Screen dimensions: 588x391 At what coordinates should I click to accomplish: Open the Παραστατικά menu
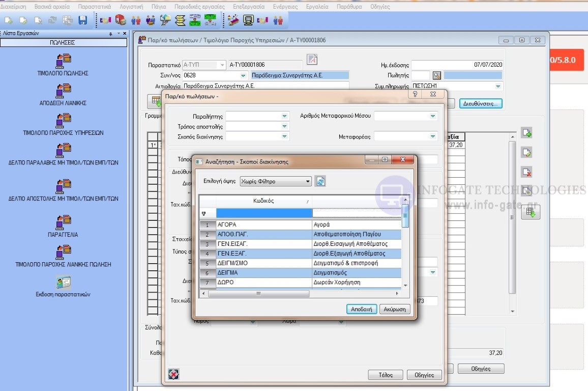click(x=94, y=7)
